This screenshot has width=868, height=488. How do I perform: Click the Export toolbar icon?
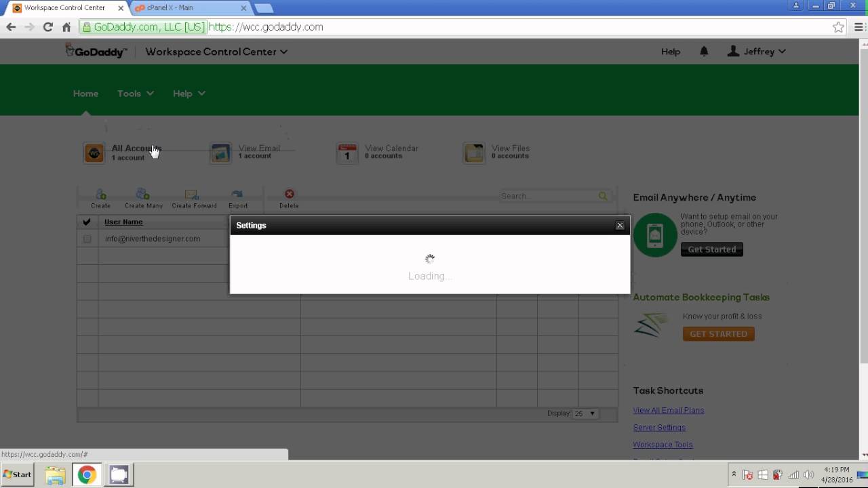pyautogui.click(x=237, y=195)
